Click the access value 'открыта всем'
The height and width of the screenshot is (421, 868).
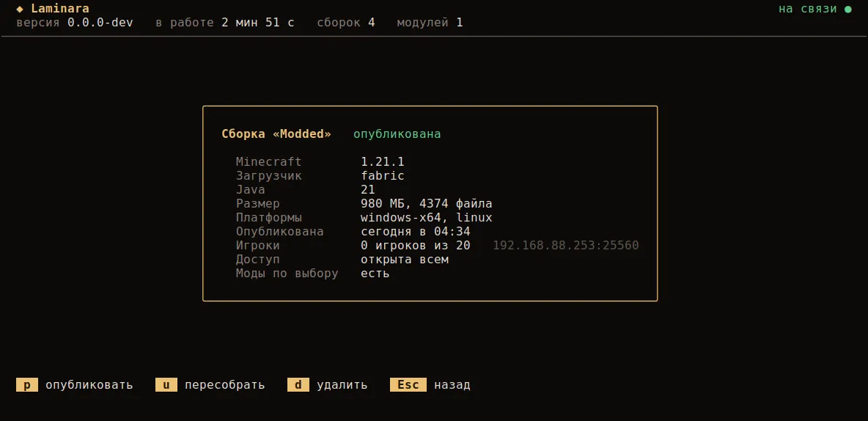point(405,259)
